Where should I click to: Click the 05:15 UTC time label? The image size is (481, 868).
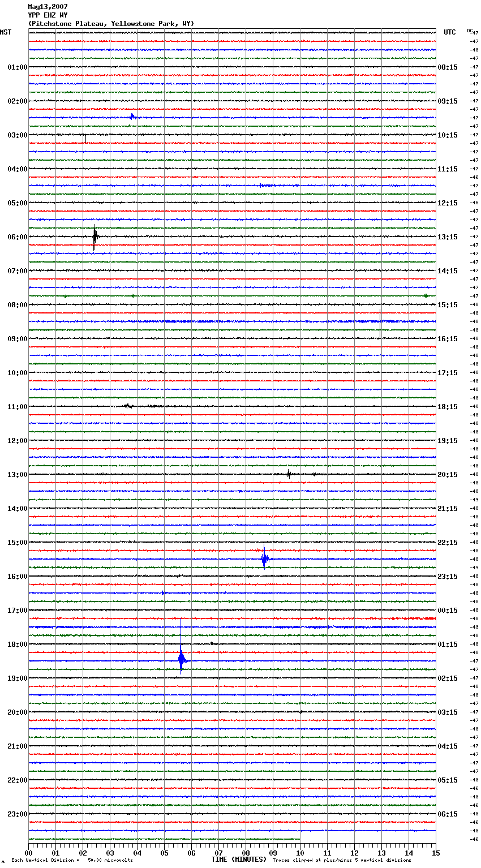point(448,780)
